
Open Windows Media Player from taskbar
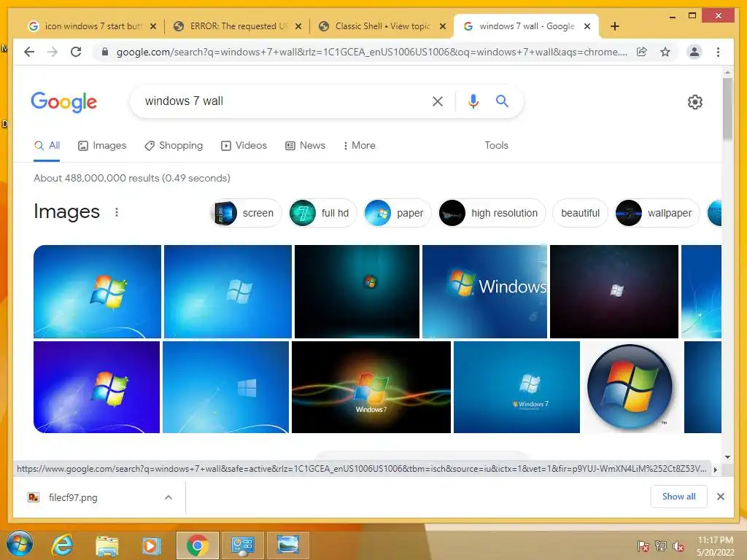[151, 545]
